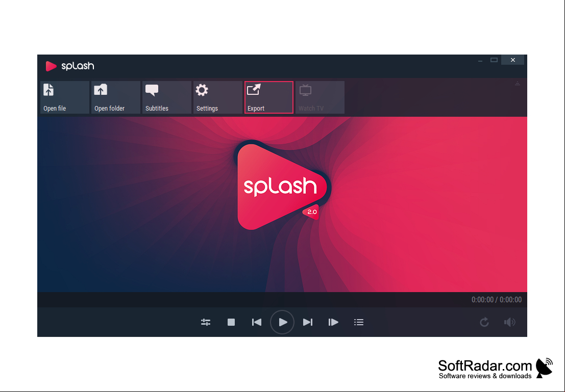This screenshot has width=565, height=392.
Task: Minimize the Splash window
Action: (480, 60)
